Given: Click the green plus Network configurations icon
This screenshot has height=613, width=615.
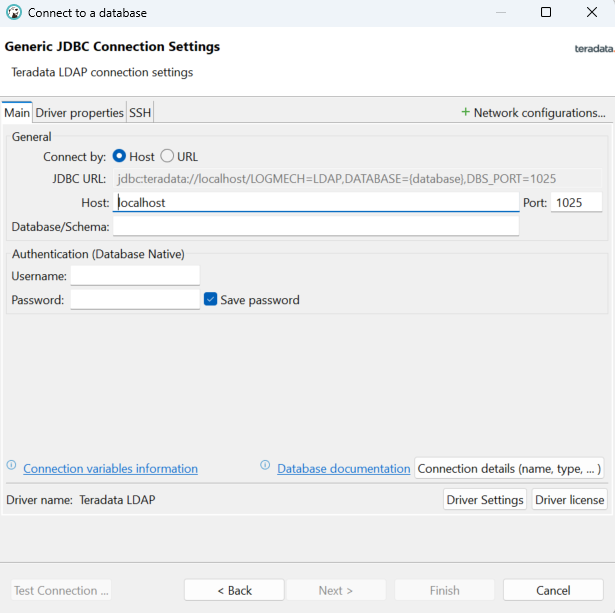Looking at the screenshot, I should pos(465,112).
